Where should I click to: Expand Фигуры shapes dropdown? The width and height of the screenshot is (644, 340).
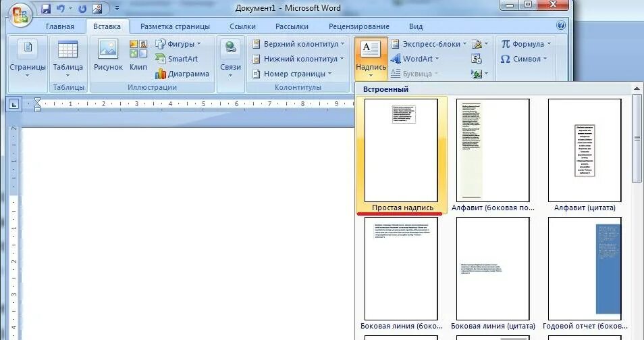click(178, 44)
